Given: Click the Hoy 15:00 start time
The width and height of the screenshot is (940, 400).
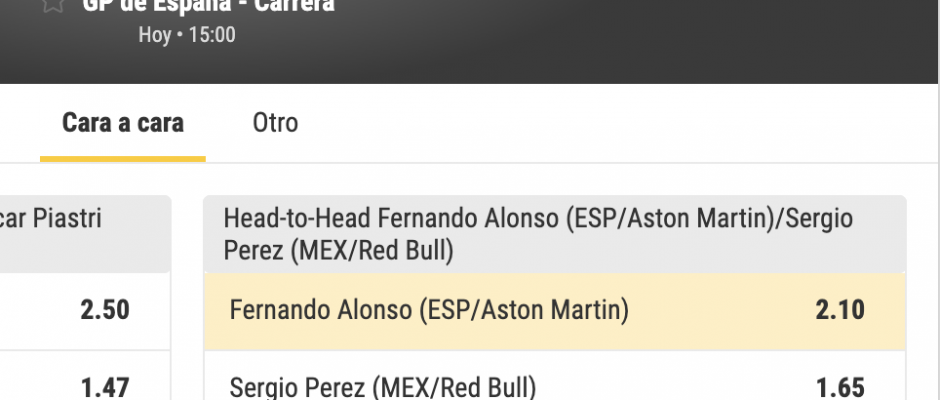Looking at the screenshot, I should pos(187,35).
